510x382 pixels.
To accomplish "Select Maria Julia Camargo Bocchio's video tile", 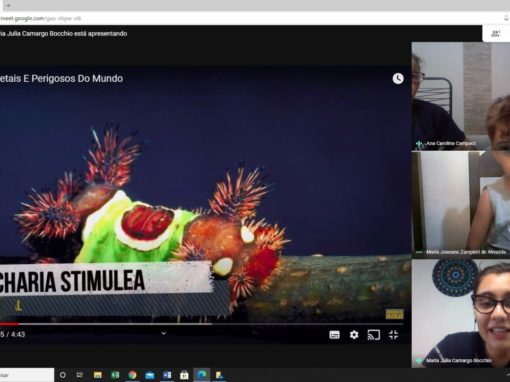I will pos(461,314).
